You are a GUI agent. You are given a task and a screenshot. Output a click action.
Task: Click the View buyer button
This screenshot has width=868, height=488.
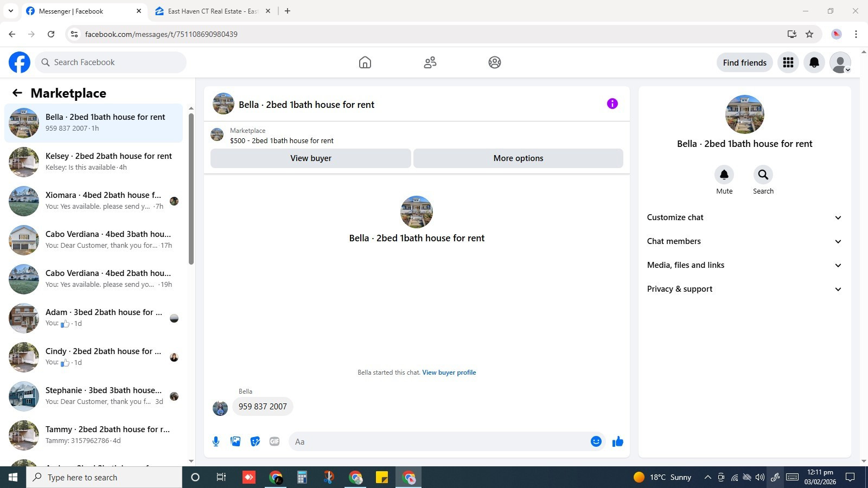[x=311, y=158]
